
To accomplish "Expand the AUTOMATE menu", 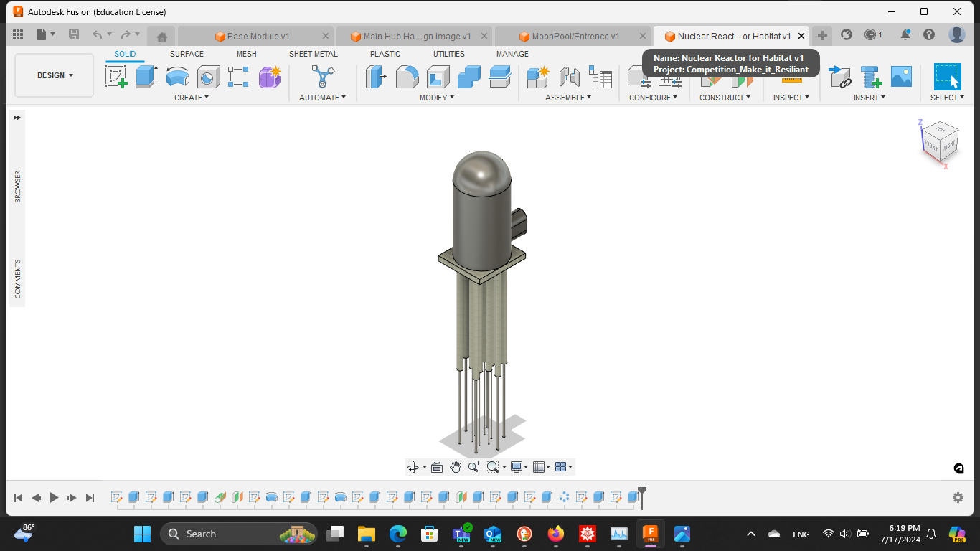I will [x=322, y=98].
